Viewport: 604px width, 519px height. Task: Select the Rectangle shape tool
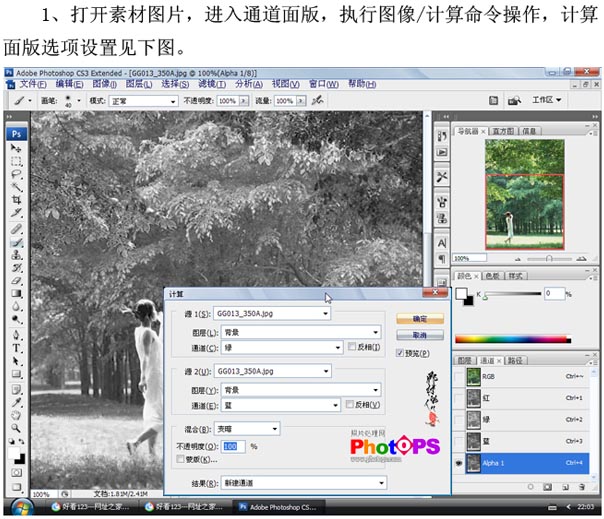point(16,374)
